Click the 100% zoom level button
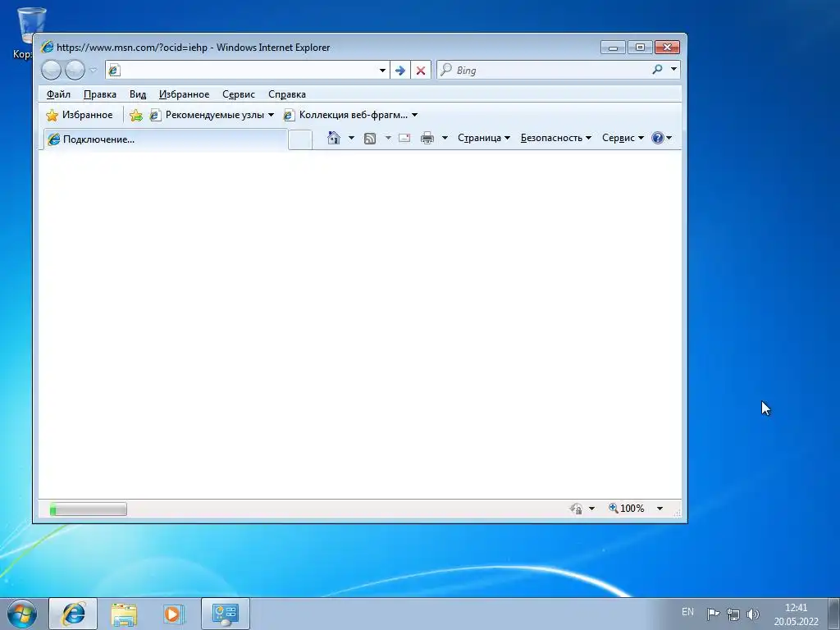Viewport: 840px width, 630px height. pos(626,509)
